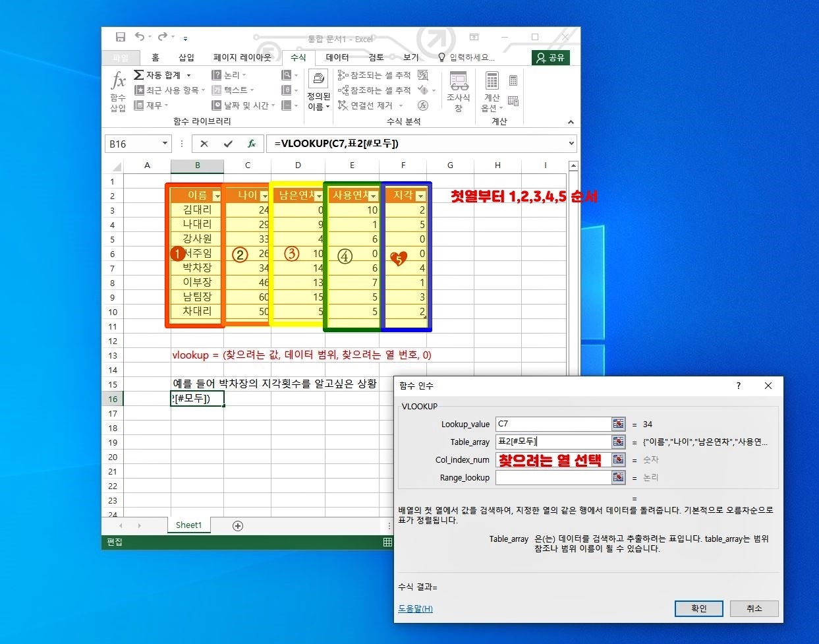
Task: Save the workbook via quick access icon
Action: 120,38
